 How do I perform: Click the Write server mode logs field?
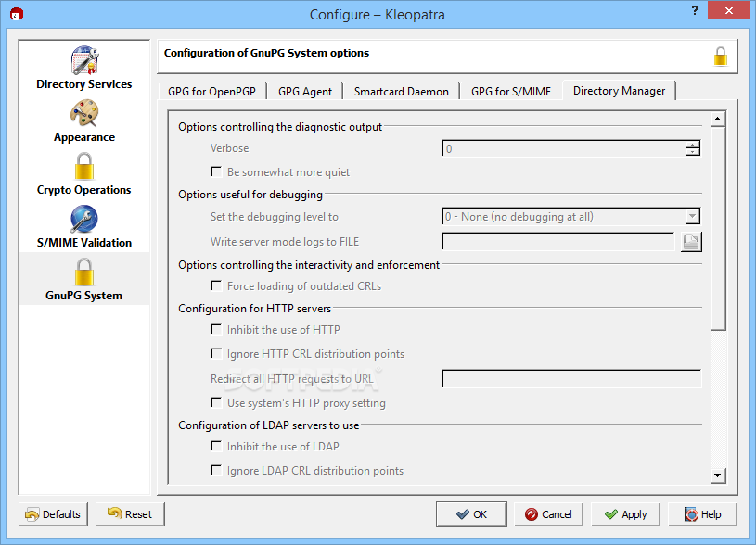557,242
